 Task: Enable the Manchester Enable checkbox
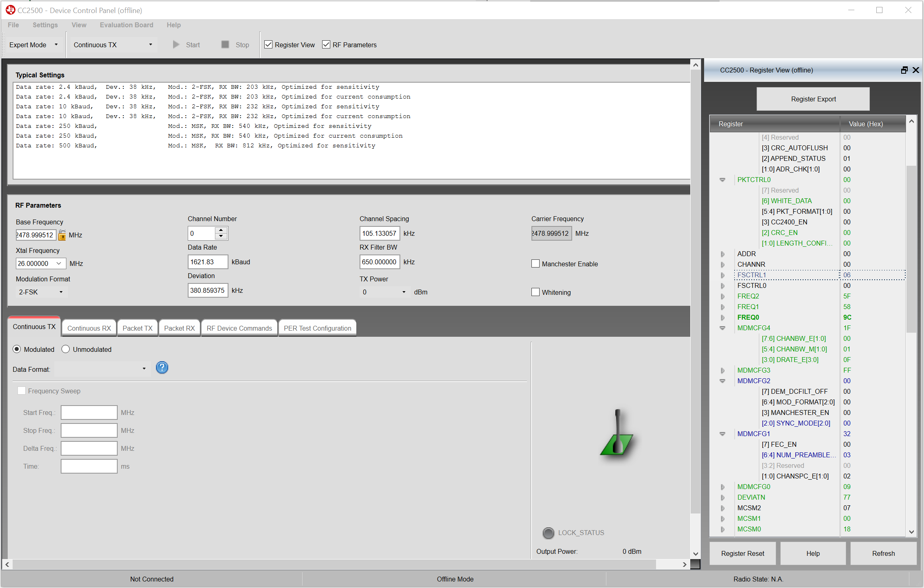pyautogui.click(x=536, y=264)
